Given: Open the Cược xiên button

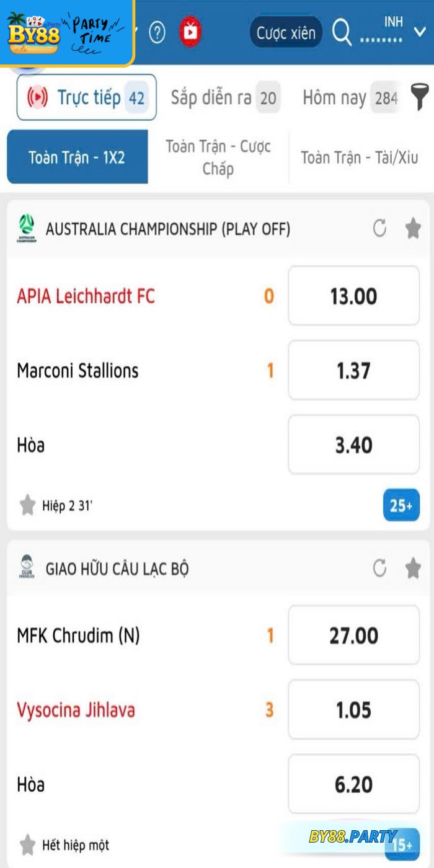Looking at the screenshot, I should pyautogui.click(x=286, y=32).
